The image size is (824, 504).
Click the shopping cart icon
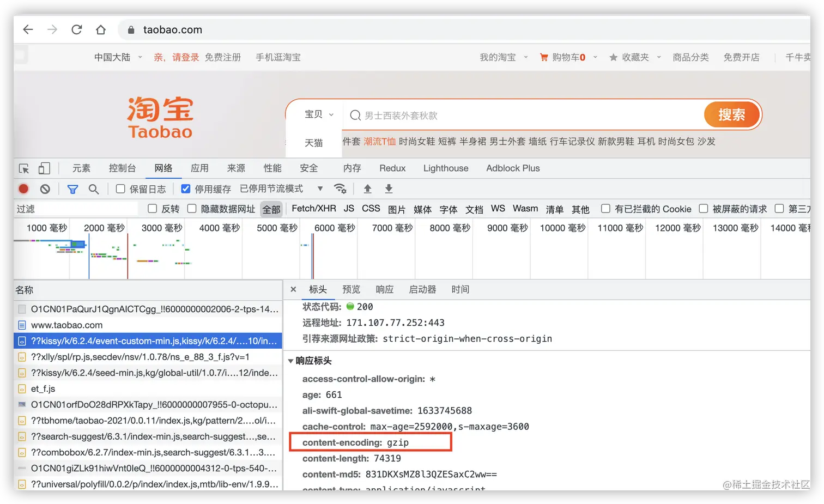pos(544,57)
